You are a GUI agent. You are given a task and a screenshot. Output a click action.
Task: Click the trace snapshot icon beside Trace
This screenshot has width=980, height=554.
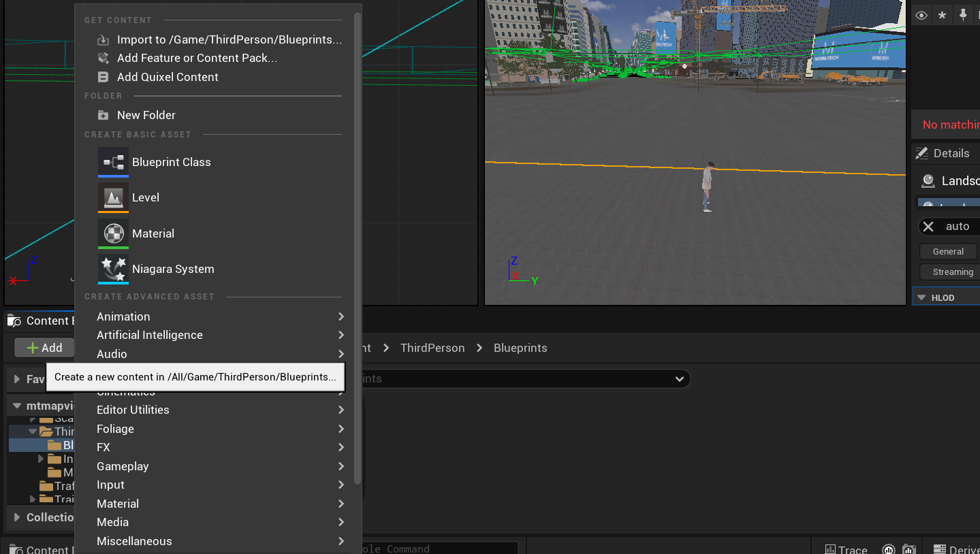click(x=909, y=549)
